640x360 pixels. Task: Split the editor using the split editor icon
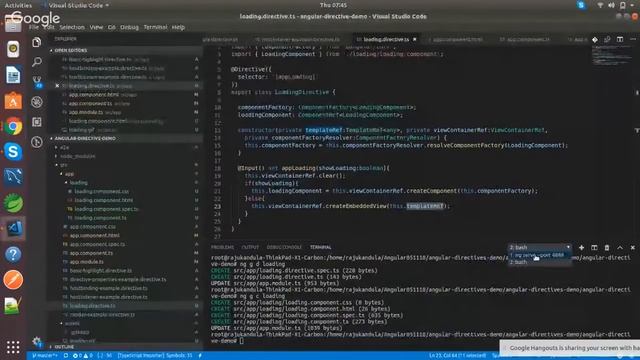pos(620,39)
